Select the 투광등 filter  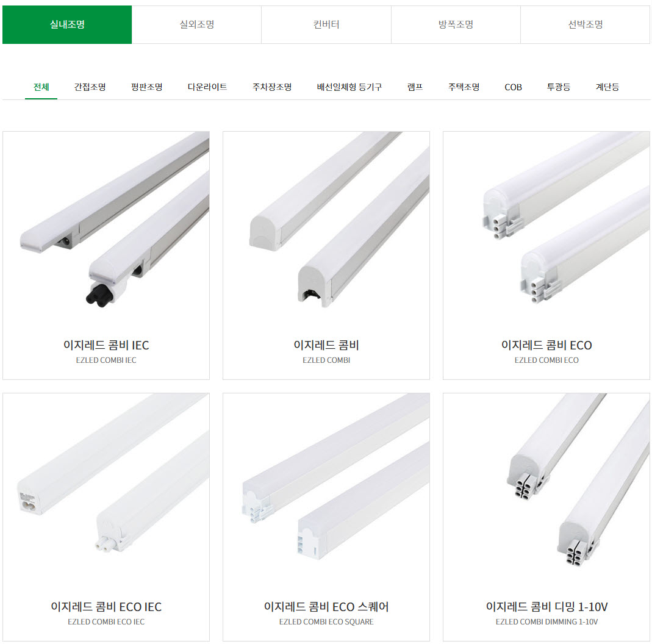click(x=559, y=87)
